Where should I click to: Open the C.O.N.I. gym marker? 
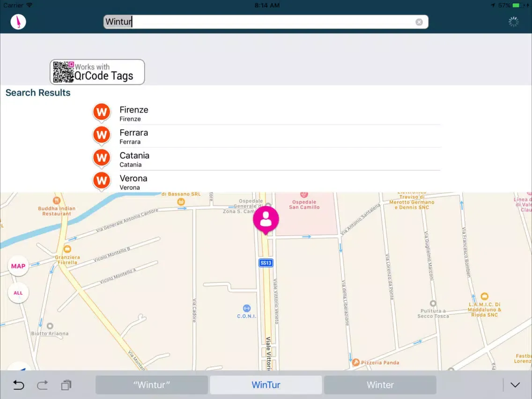click(247, 308)
